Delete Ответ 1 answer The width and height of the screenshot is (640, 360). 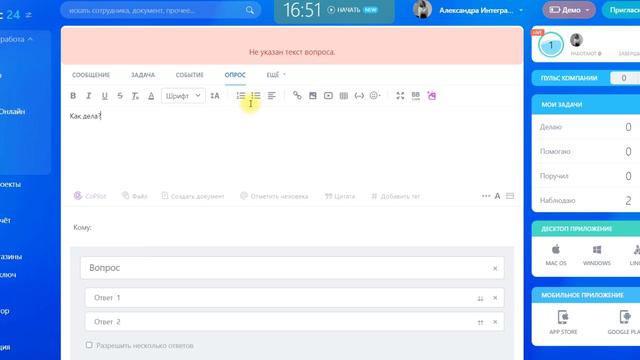tap(495, 298)
